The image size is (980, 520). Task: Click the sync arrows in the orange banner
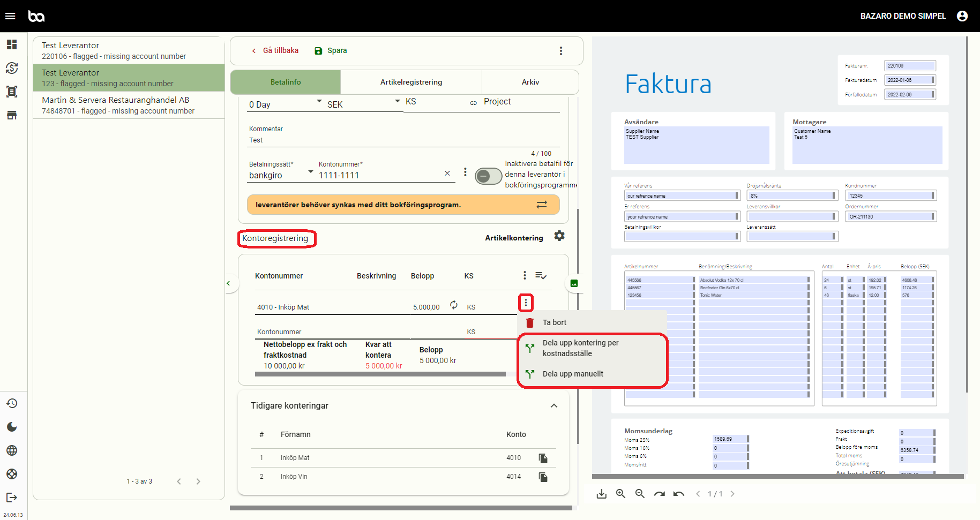[542, 205]
